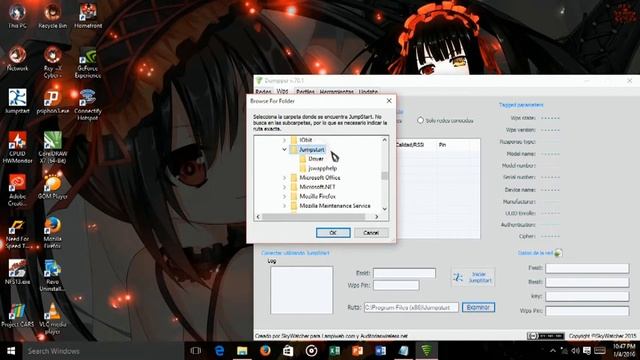Click folder tree vertical scrollbar down arrow

(384, 209)
